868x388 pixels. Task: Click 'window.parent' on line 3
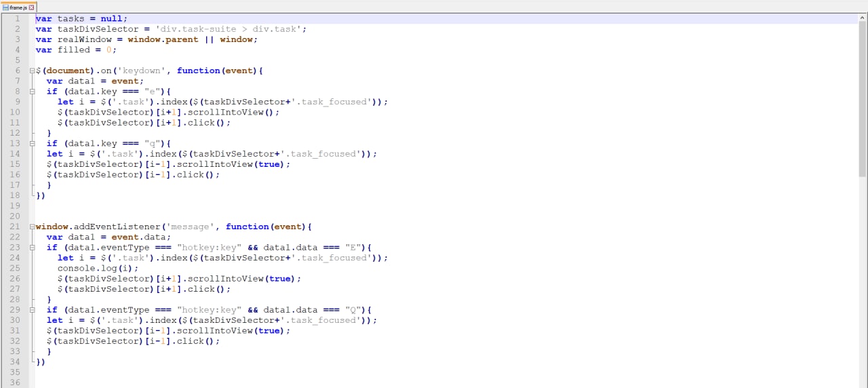coord(163,39)
